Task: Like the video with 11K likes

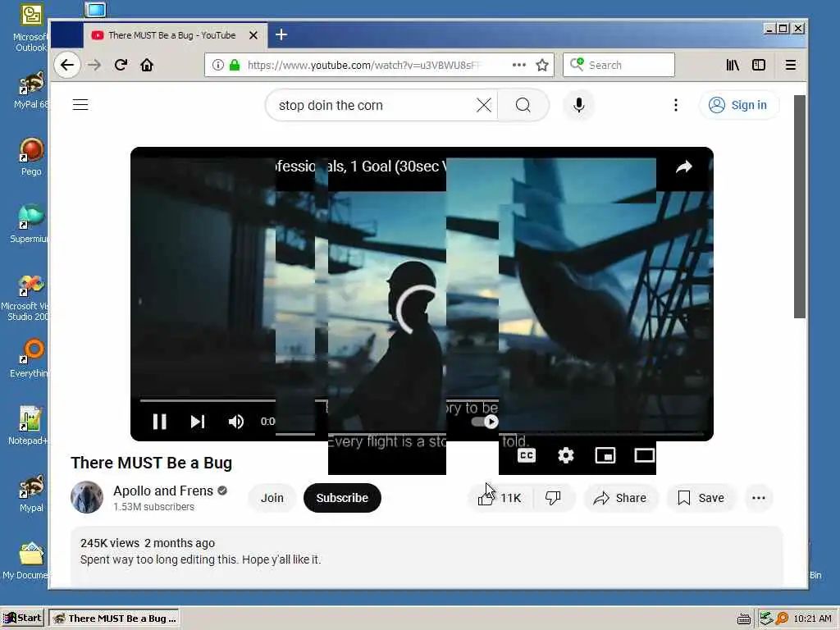Action: (500, 498)
